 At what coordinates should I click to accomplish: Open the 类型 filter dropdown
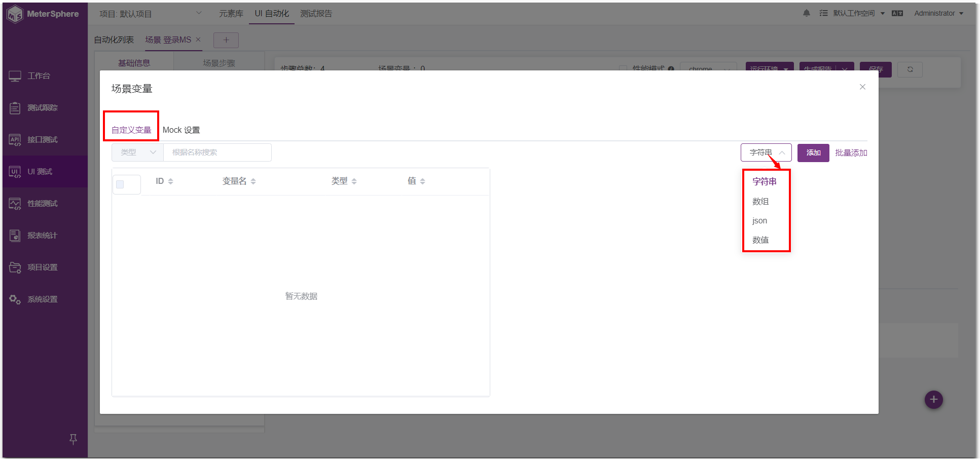[x=137, y=152]
